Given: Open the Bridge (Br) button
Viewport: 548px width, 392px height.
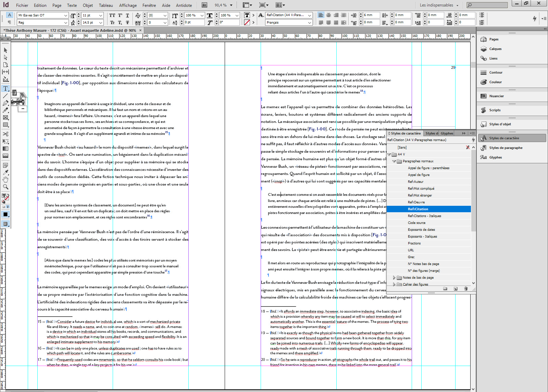Looking at the screenshot, I should click(x=204, y=5).
